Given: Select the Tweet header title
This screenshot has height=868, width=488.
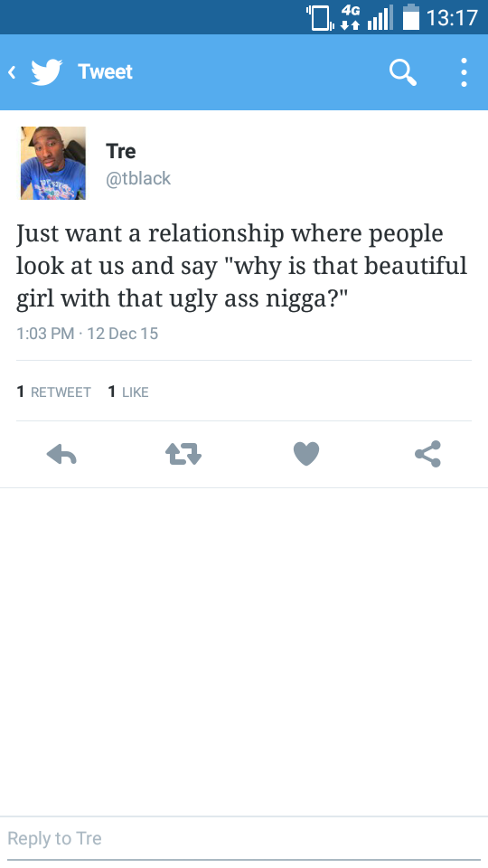Looking at the screenshot, I should tap(105, 72).
